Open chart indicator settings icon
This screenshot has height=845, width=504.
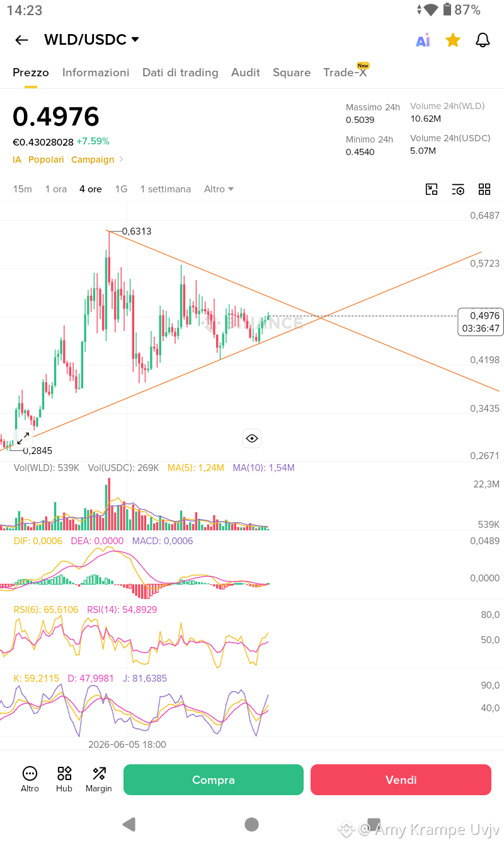pyautogui.click(x=458, y=189)
